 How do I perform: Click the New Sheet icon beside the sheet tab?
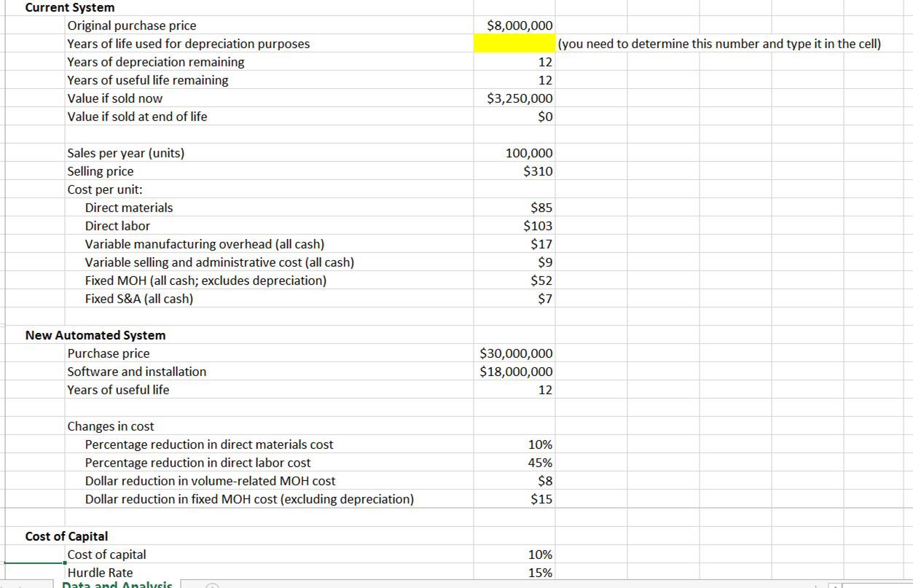tap(211, 585)
